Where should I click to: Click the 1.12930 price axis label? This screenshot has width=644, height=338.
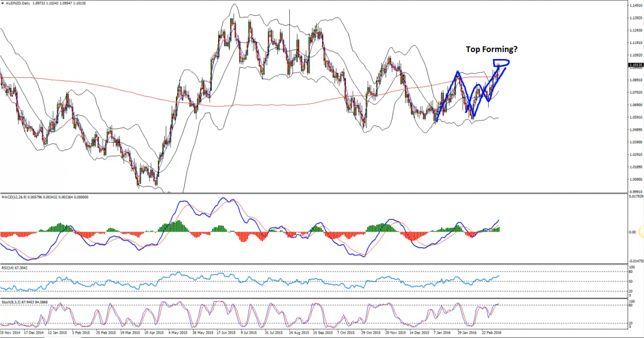pyautogui.click(x=636, y=30)
